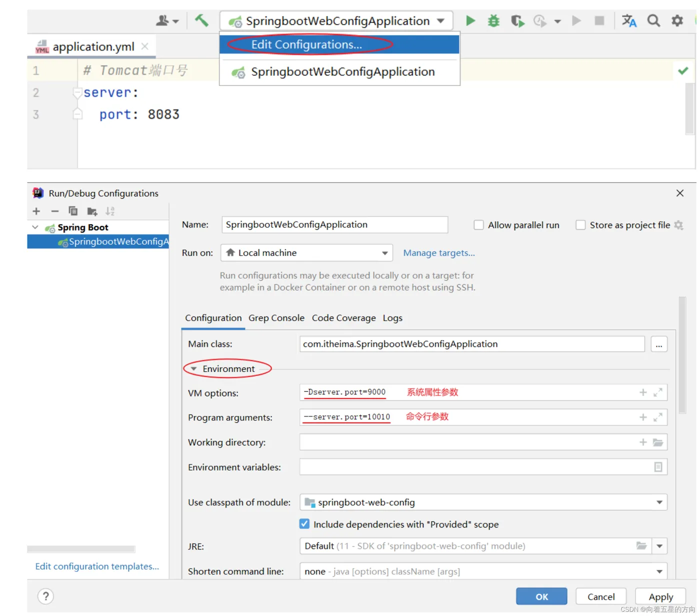
Task: Open the JRE dropdown arrow
Action: [x=659, y=546]
